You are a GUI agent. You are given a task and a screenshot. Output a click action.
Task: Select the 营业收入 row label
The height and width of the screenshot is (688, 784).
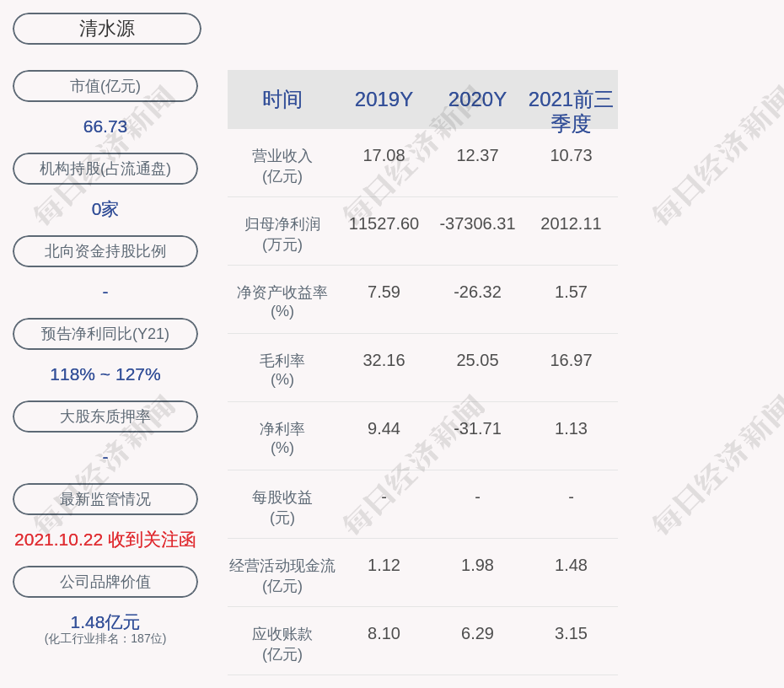282,165
